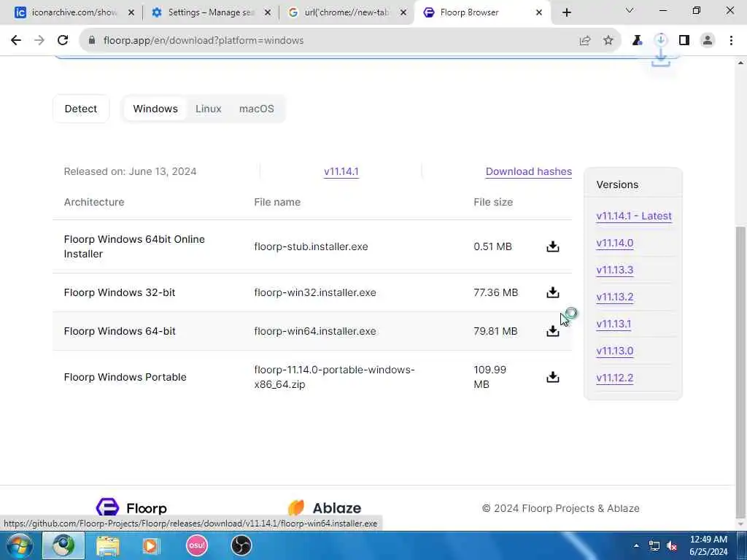Choose version v11.12.2 in Versions list
Image resolution: width=747 pixels, height=560 pixels.
click(x=614, y=378)
